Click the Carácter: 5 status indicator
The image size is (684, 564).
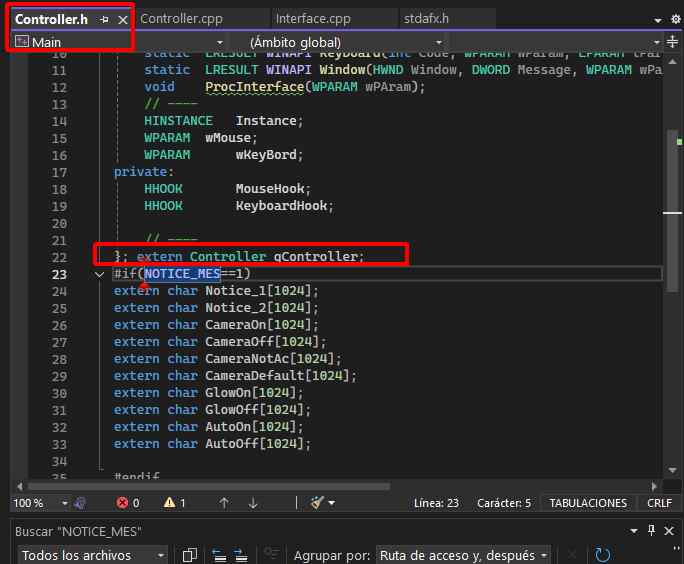504,503
